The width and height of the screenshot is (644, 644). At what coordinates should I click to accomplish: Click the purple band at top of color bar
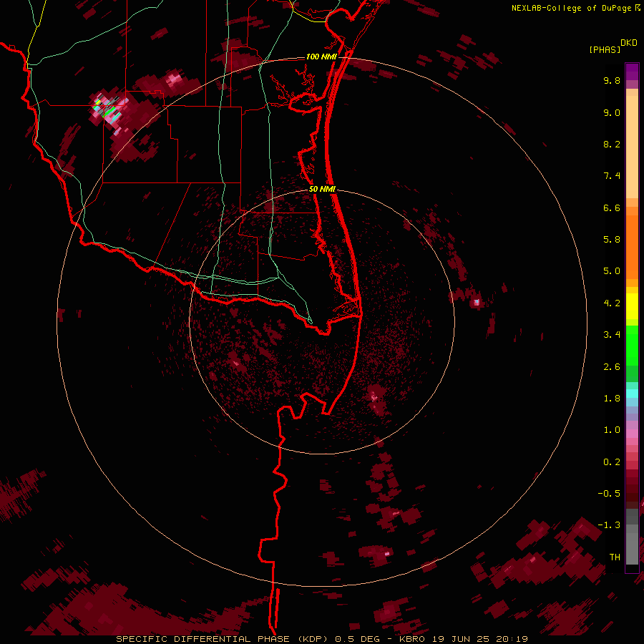[x=632, y=72]
